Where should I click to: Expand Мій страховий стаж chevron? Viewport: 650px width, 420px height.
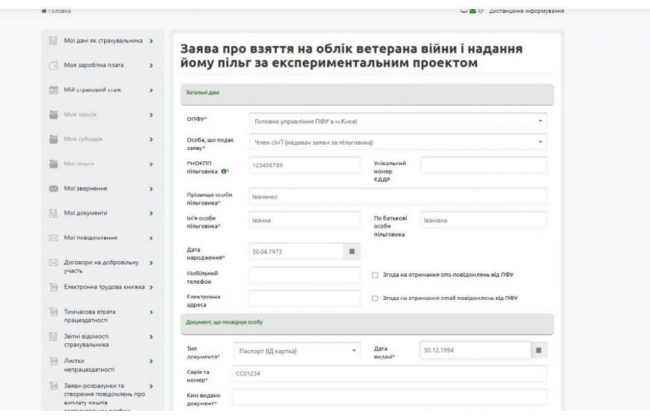click(x=151, y=90)
